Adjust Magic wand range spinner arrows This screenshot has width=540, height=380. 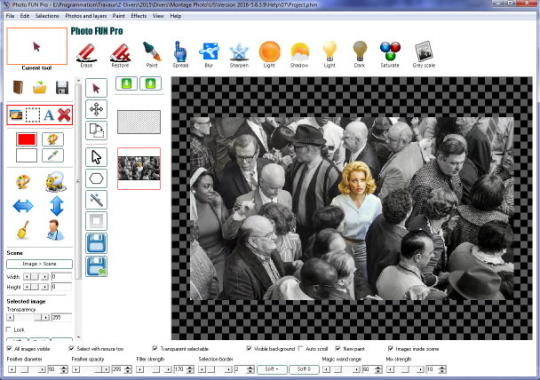coord(378,370)
